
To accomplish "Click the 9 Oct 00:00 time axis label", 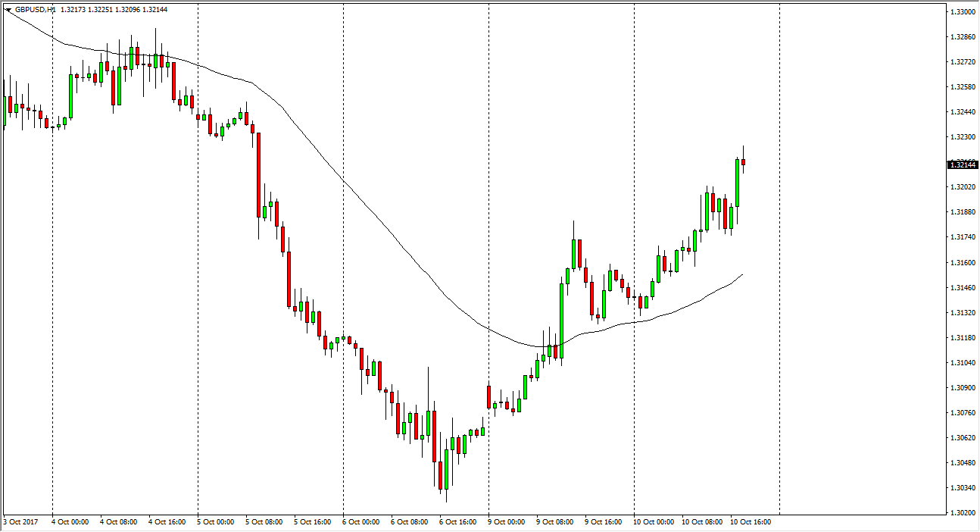I will click(x=507, y=521).
